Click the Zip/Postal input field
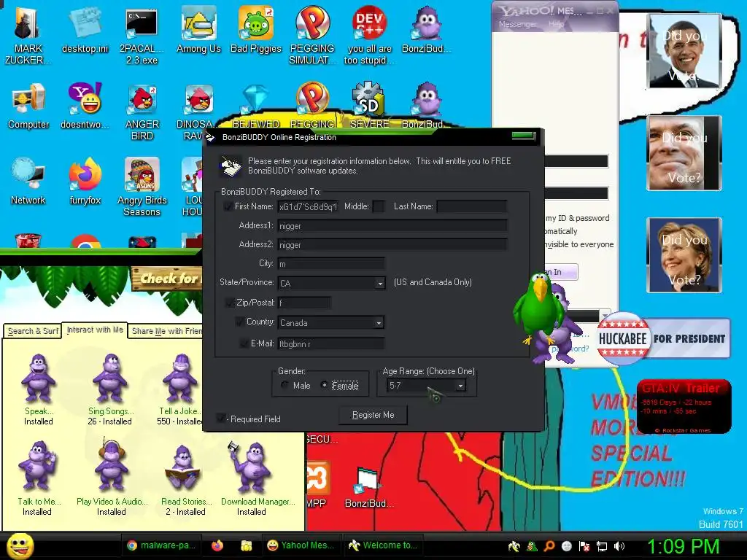Viewport: 747px width, 560px height. click(x=304, y=303)
